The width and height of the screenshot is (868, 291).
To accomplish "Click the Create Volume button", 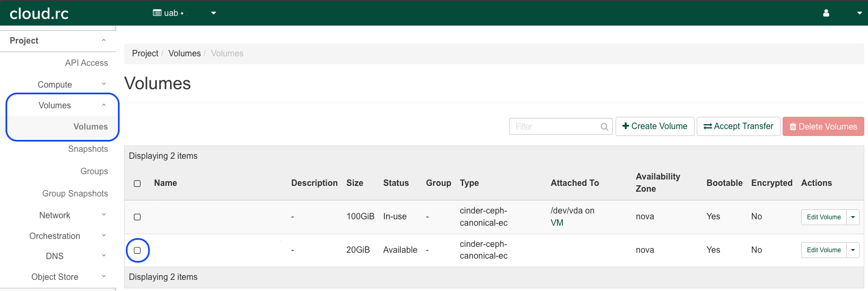I will tap(655, 126).
